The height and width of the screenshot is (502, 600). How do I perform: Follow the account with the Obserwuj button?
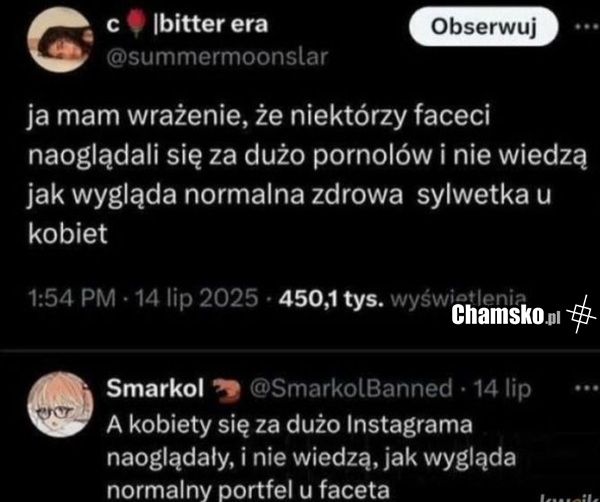484,27
